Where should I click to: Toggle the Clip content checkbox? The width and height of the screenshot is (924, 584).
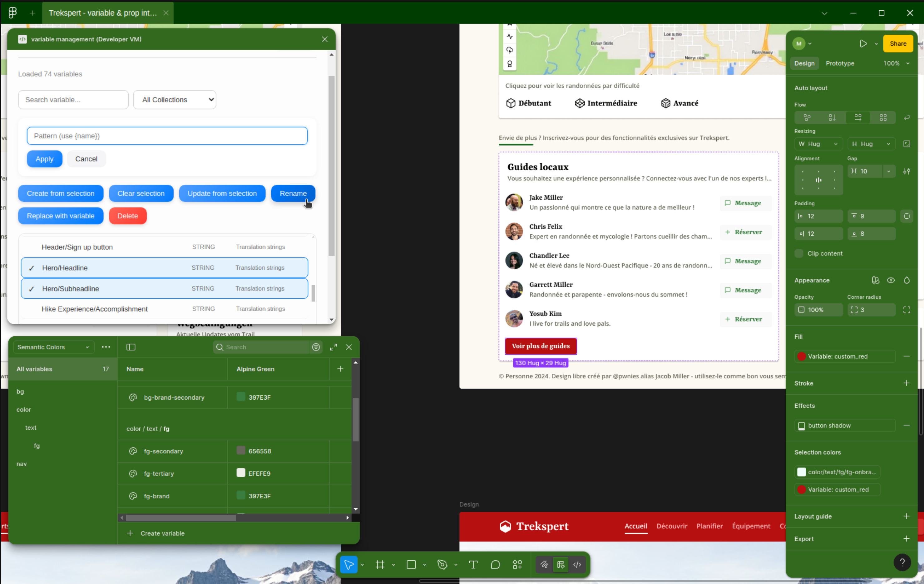click(799, 253)
